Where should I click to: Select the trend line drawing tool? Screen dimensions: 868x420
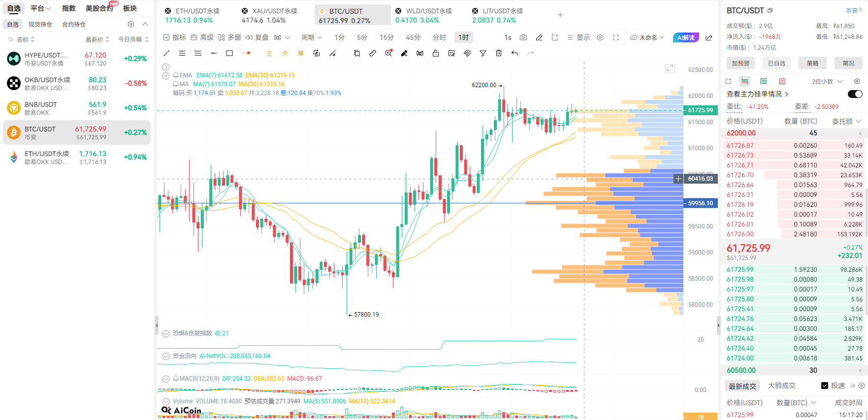[x=166, y=53]
